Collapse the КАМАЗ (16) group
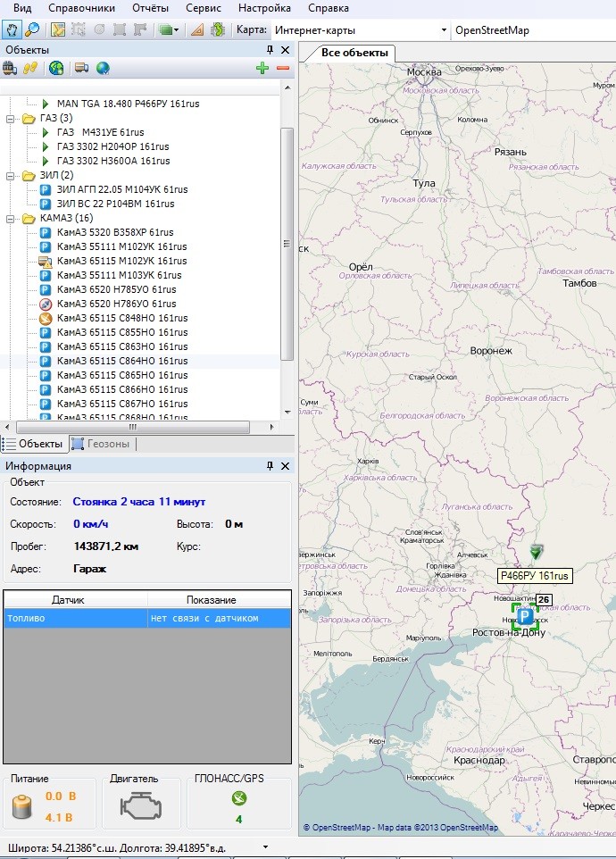This screenshot has width=616, height=859. [12, 218]
